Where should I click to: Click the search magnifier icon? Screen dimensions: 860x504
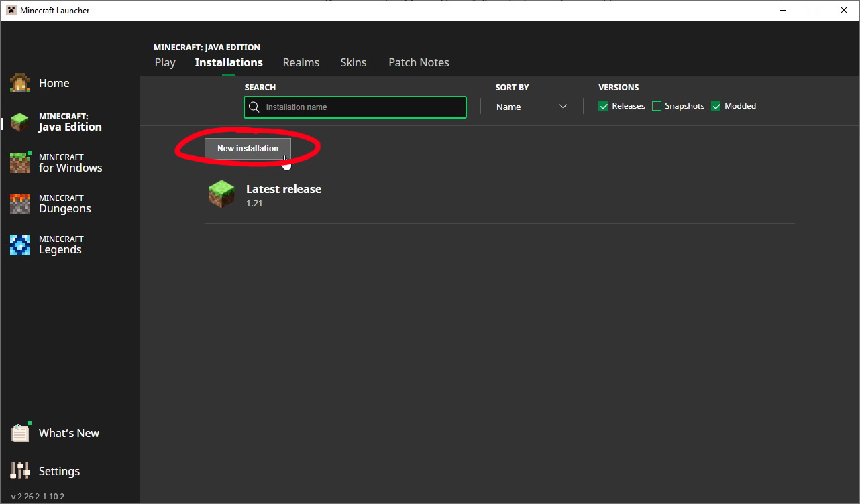click(x=254, y=107)
